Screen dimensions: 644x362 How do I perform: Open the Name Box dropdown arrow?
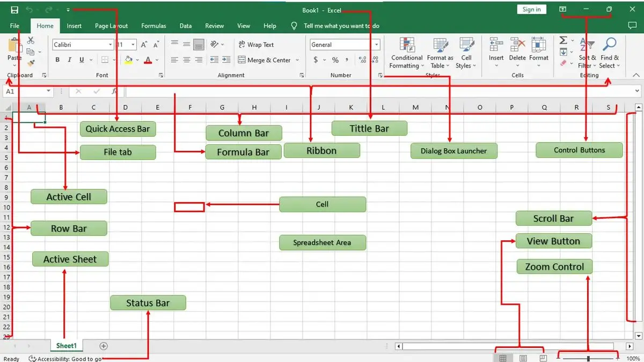click(49, 92)
